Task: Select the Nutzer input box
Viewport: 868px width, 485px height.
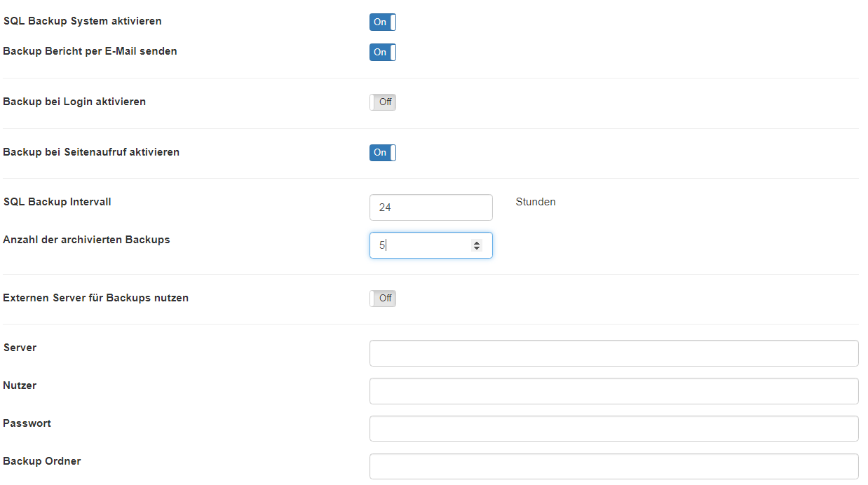Action: tap(614, 391)
